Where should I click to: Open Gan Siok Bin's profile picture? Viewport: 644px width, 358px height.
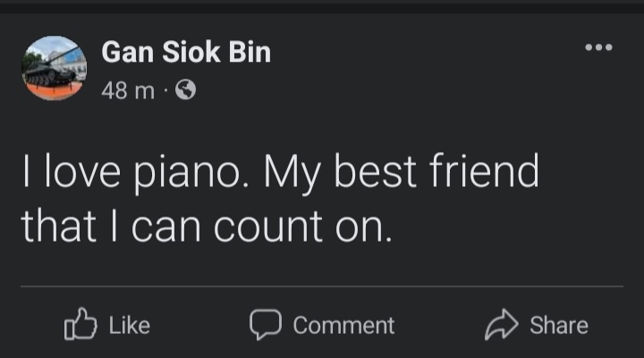54,69
